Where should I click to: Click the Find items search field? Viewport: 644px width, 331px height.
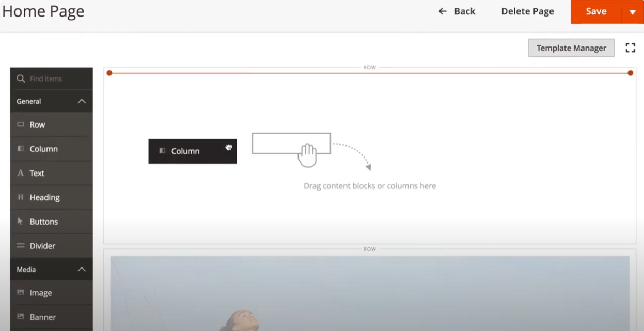click(49, 78)
